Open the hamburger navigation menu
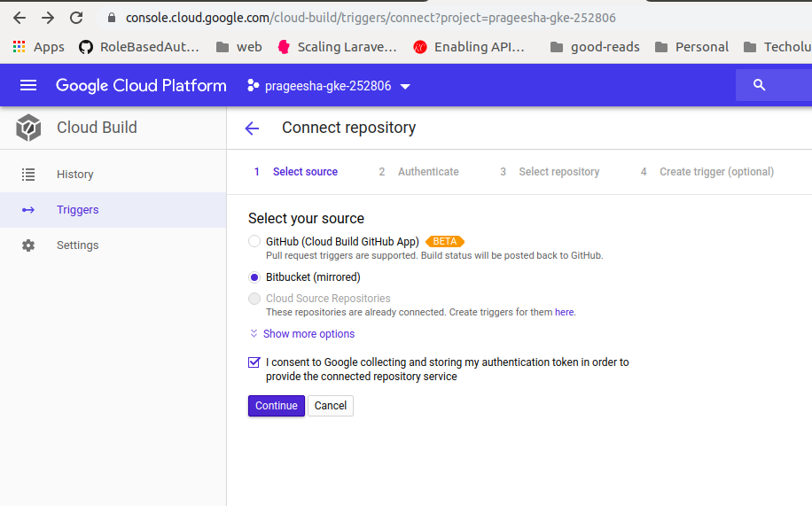Viewport: 812px width, 506px height. click(x=28, y=85)
